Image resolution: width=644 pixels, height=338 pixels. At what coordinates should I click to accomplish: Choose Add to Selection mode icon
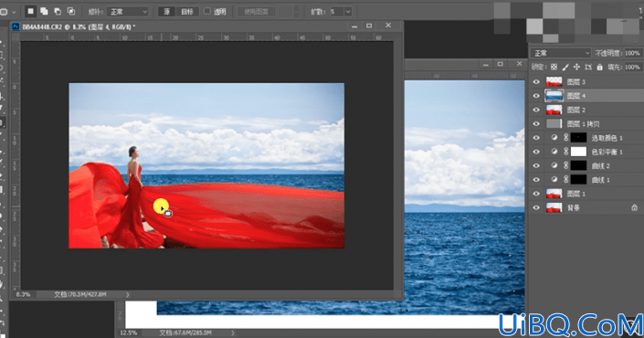pos(44,12)
